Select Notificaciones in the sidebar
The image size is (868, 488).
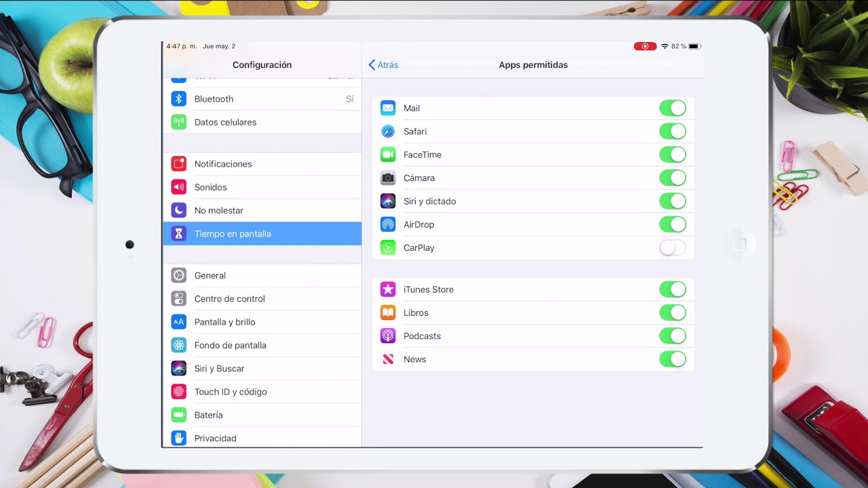coord(262,164)
